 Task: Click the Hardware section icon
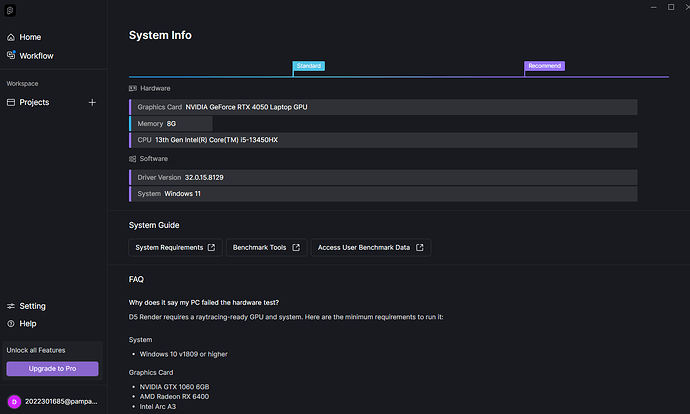pos(133,88)
